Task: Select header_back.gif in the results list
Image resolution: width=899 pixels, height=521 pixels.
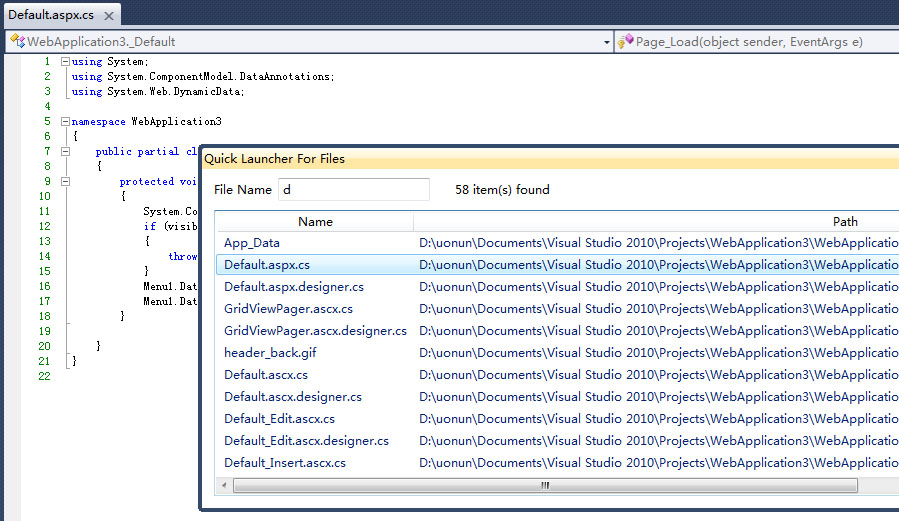Action: click(x=270, y=352)
